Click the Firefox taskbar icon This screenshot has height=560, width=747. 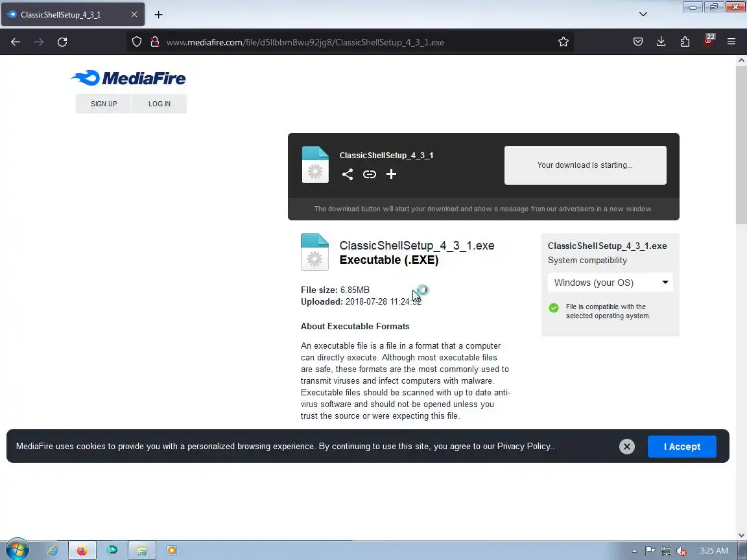point(82,550)
